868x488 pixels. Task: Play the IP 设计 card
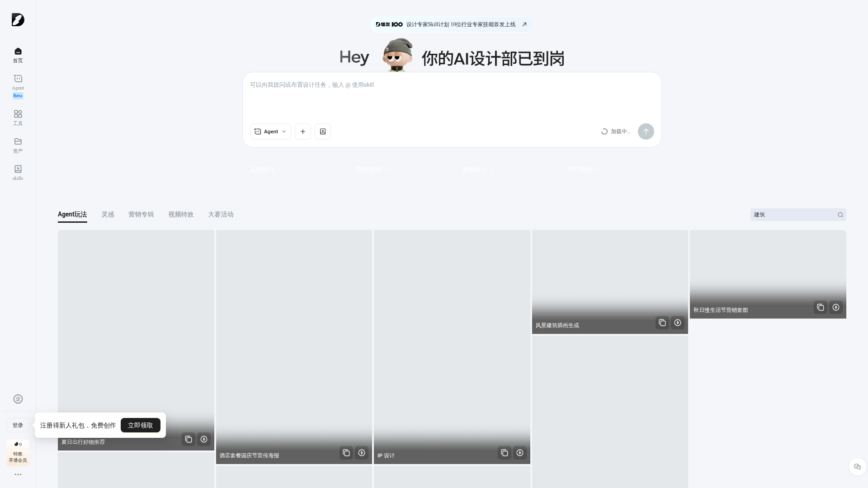520,453
